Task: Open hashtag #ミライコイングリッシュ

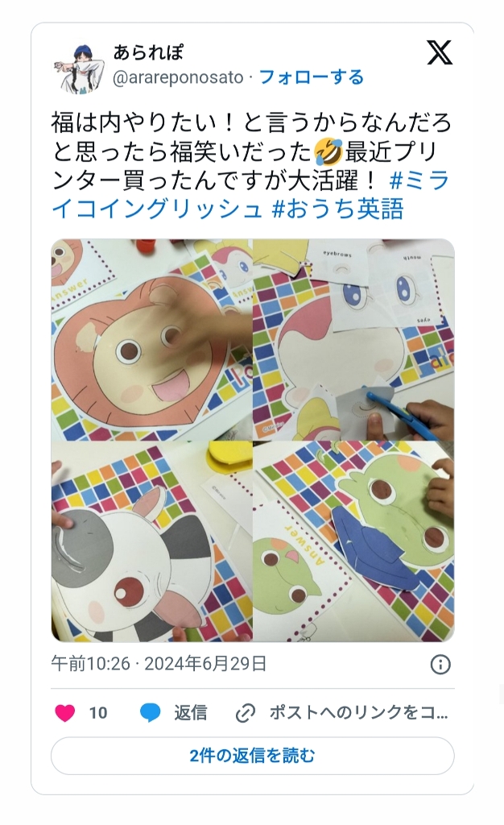Action: pos(250,195)
